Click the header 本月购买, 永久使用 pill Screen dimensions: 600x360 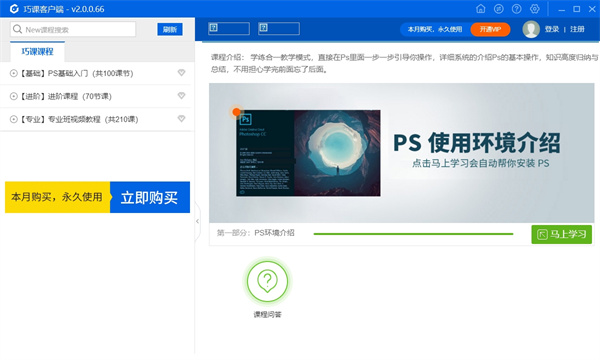435,29
